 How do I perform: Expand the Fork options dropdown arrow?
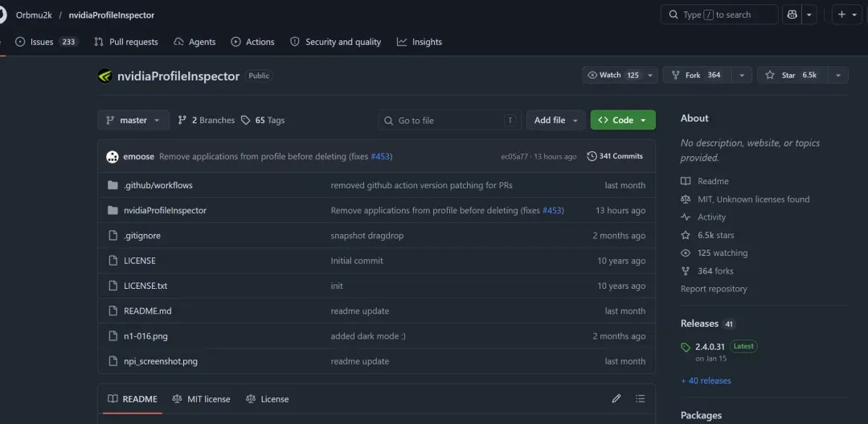coord(742,75)
